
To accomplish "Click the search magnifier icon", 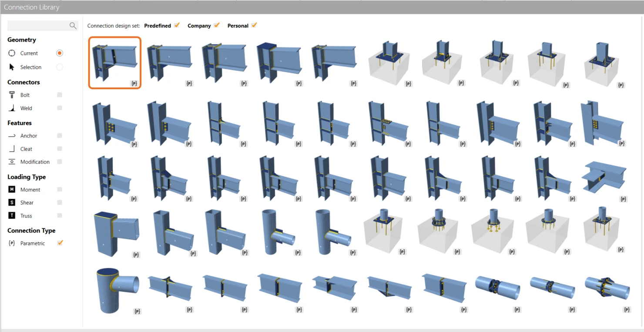I will click(x=73, y=26).
